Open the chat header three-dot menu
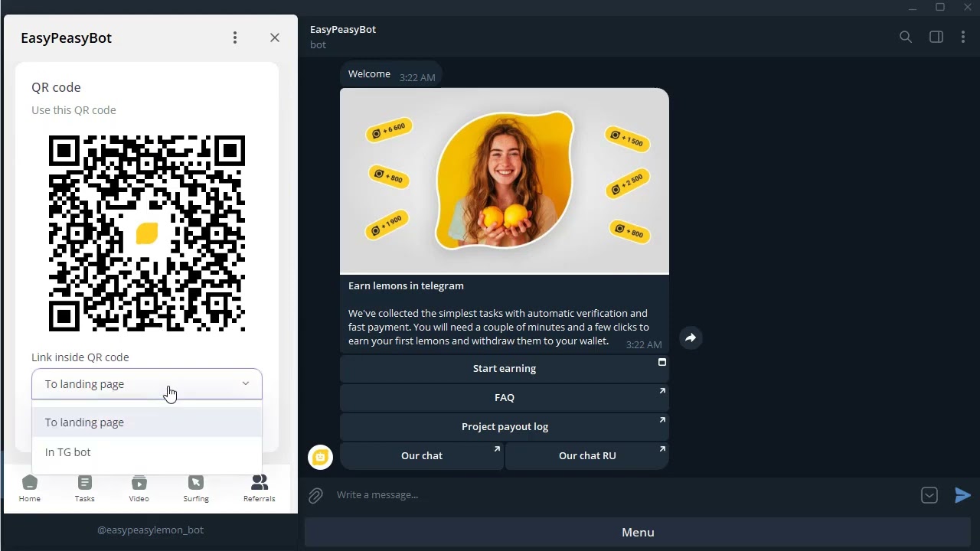The height and width of the screenshot is (551, 980). (963, 37)
